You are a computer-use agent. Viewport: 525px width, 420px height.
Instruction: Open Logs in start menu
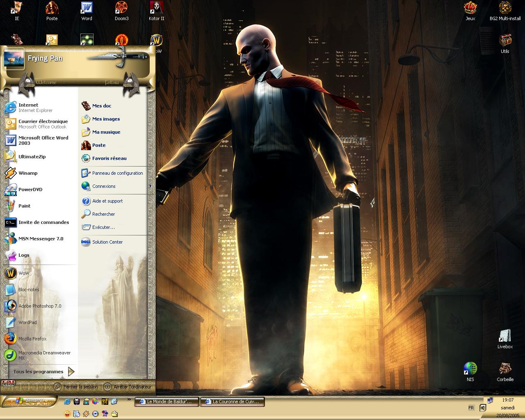click(x=39, y=255)
